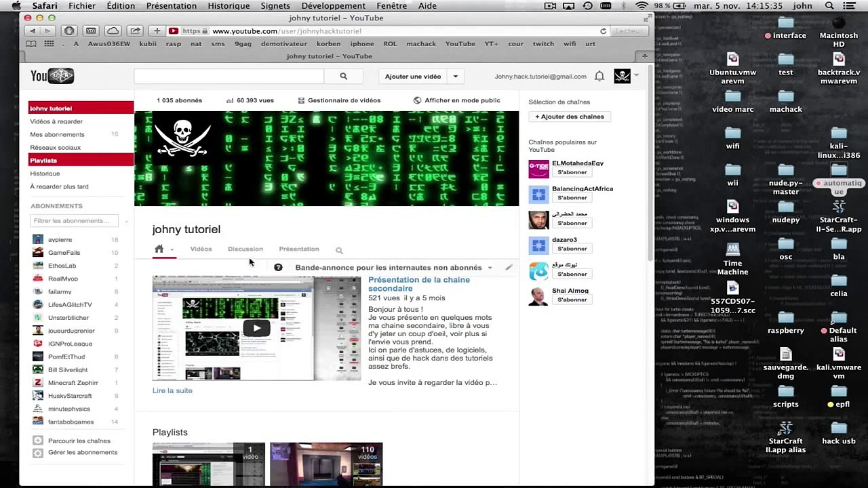This screenshot has height=488, width=868.
Task: Subscribe to the BalancingActAfrica channel
Action: point(572,198)
